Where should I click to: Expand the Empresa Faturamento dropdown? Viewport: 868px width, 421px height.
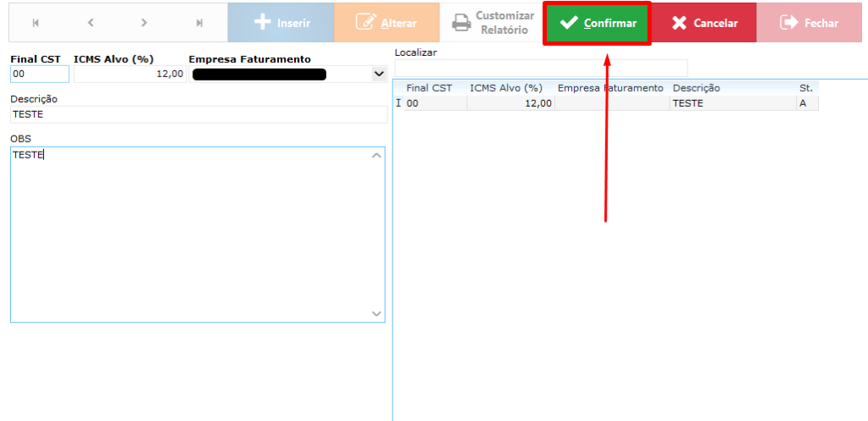pyautogui.click(x=378, y=75)
